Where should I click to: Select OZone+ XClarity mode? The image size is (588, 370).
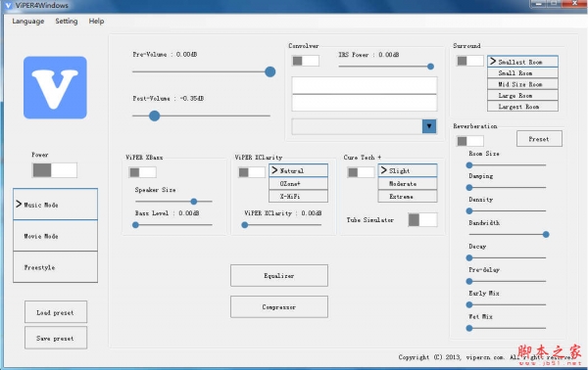point(299,183)
